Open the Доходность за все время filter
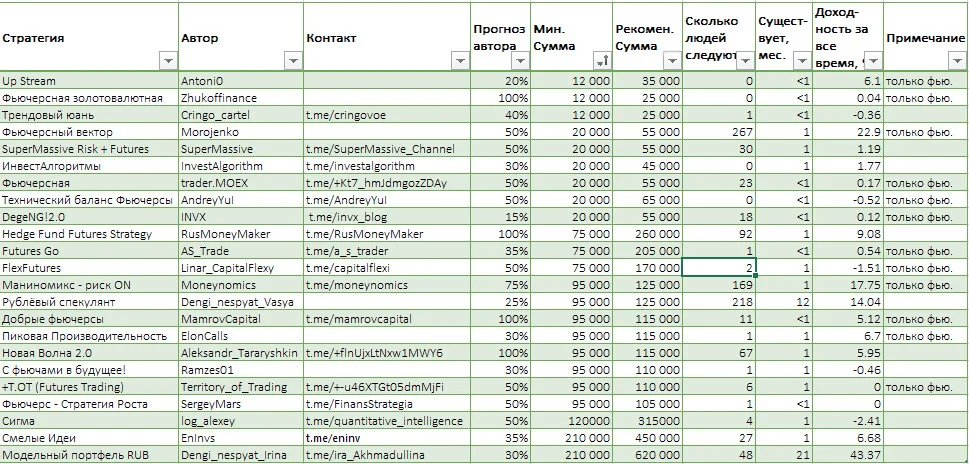The height and width of the screenshot is (464, 969). [x=873, y=61]
